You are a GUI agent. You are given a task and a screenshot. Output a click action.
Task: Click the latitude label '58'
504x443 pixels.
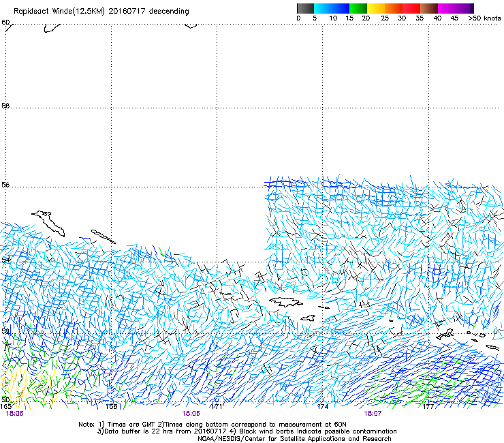(x=5, y=106)
